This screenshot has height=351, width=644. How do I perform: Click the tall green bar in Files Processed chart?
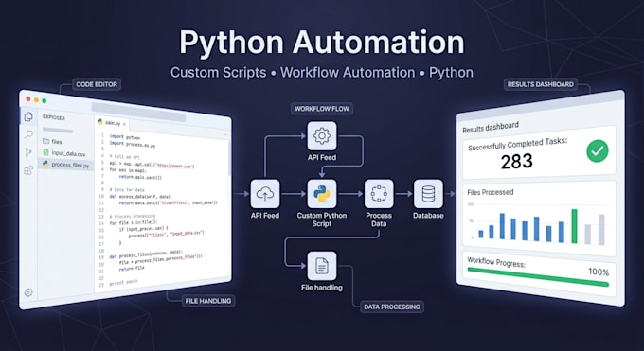574,226
